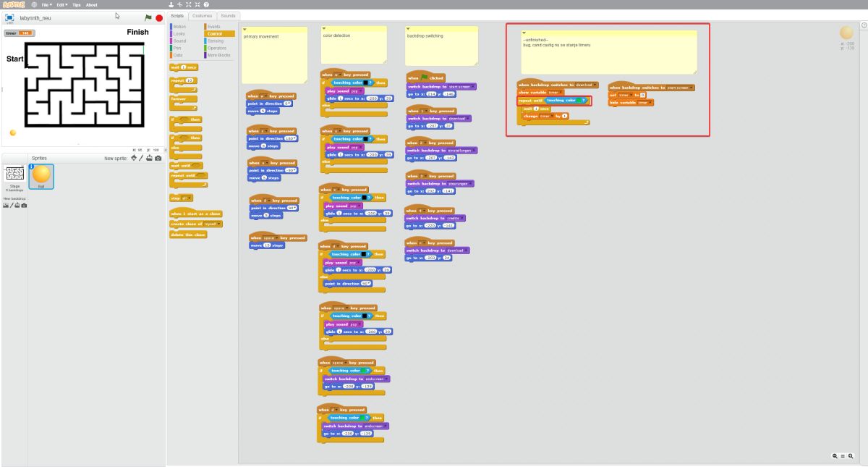Screen dimensions: 868x467
Task: Paint new sprite brush icon
Action: pyautogui.click(x=141, y=158)
